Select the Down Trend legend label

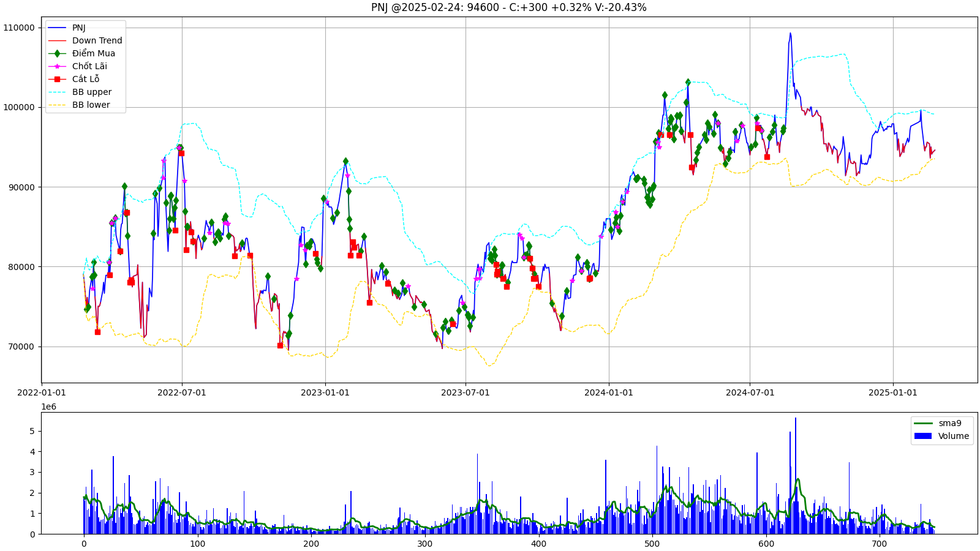pos(97,40)
